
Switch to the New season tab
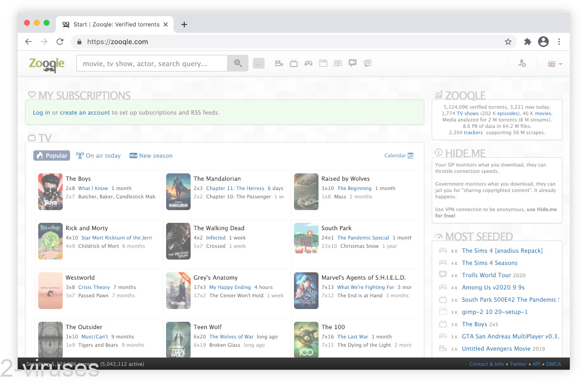pos(151,156)
